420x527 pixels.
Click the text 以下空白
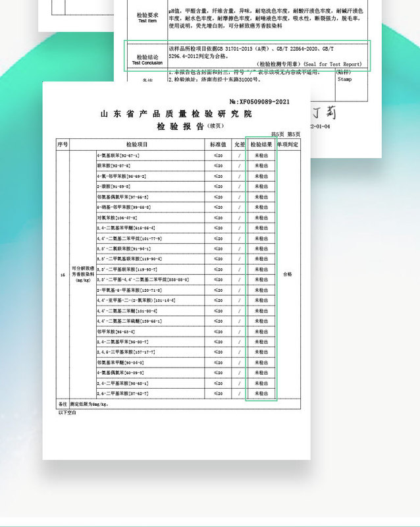pos(67,413)
